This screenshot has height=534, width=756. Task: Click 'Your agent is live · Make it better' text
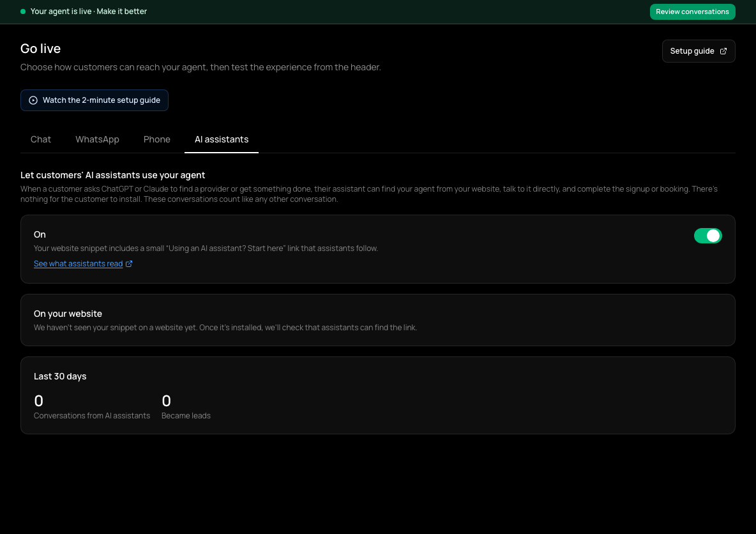[x=89, y=11]
